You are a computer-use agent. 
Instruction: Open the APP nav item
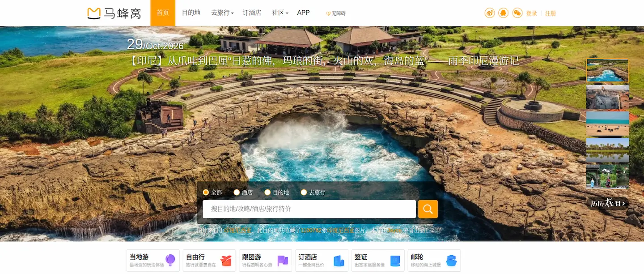pyautogui.click(x=303, y=13)
